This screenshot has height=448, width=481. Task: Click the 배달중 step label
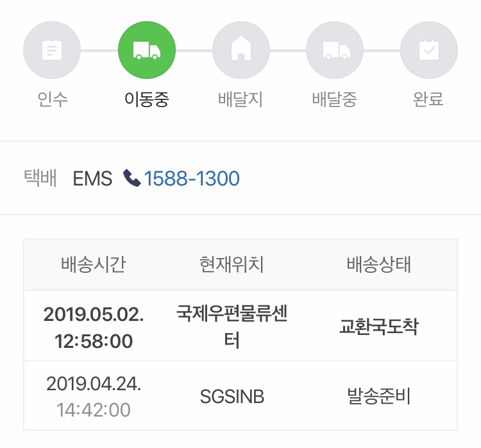click(x=335, y=99)
